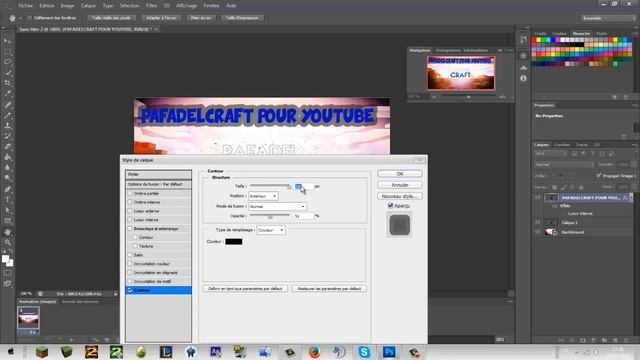
Task: Click the Taille value input field
Action: point(304,186)
